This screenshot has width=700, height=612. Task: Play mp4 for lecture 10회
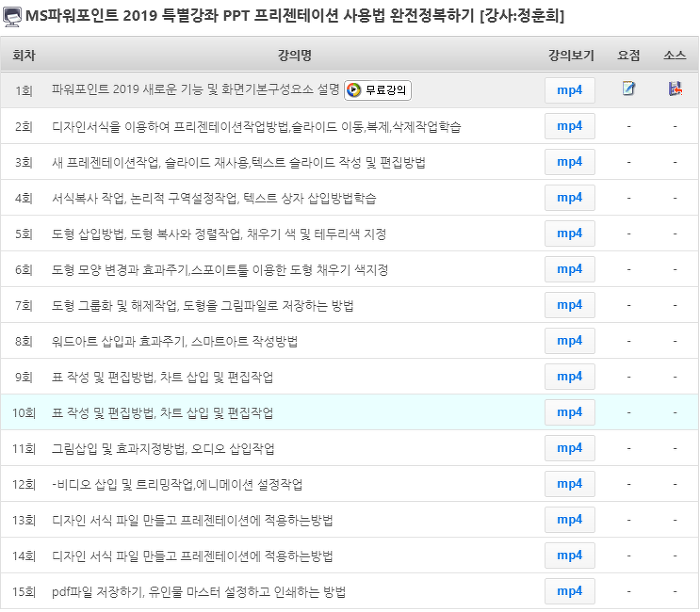(570, 412)
